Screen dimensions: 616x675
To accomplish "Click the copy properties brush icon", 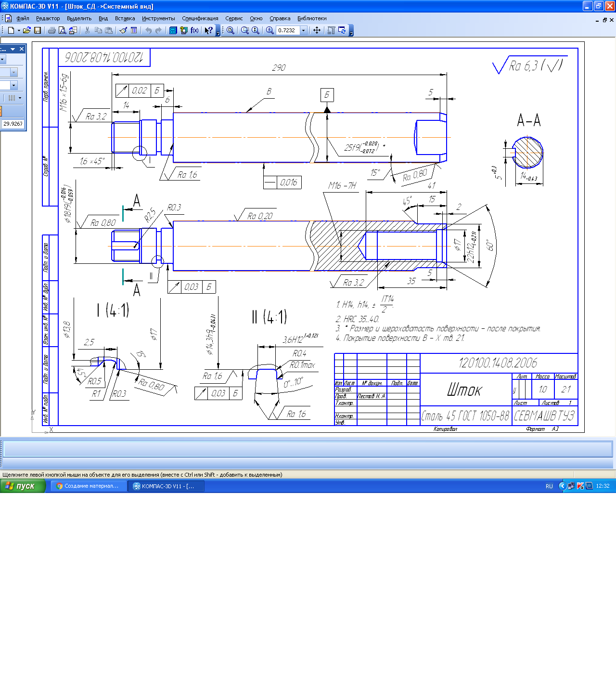I will [123, 30].
